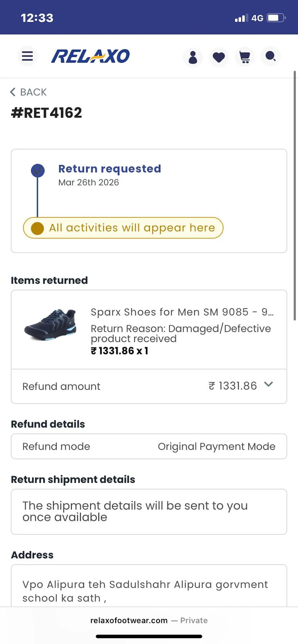This screenshot has width=298, height=644.
Task: Tap the Refund amount row
Action: (x=148, y=386)
